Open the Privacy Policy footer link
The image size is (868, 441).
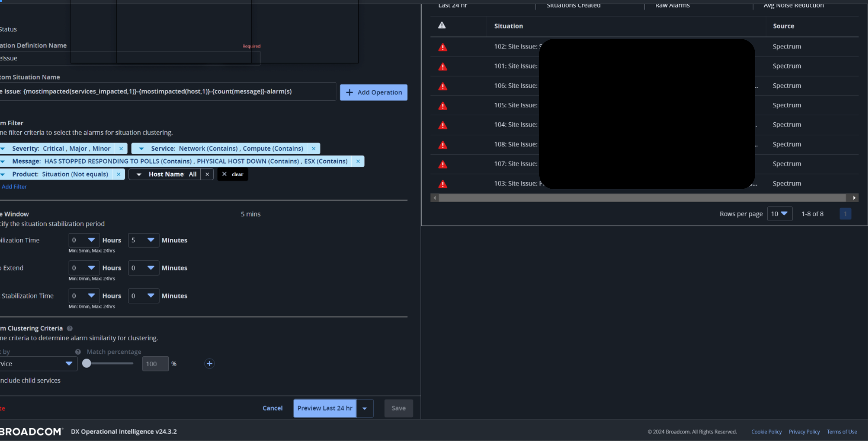[x=804, y=432]
